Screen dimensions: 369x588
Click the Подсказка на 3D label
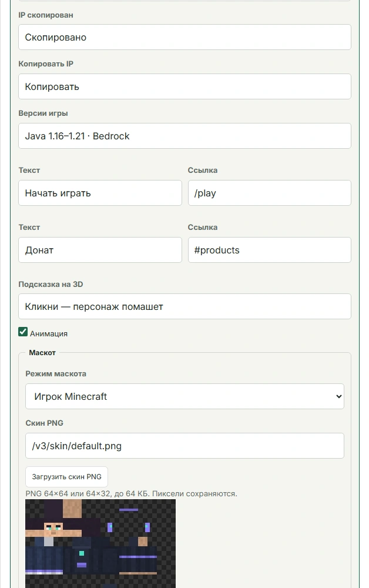click(51, 284)
